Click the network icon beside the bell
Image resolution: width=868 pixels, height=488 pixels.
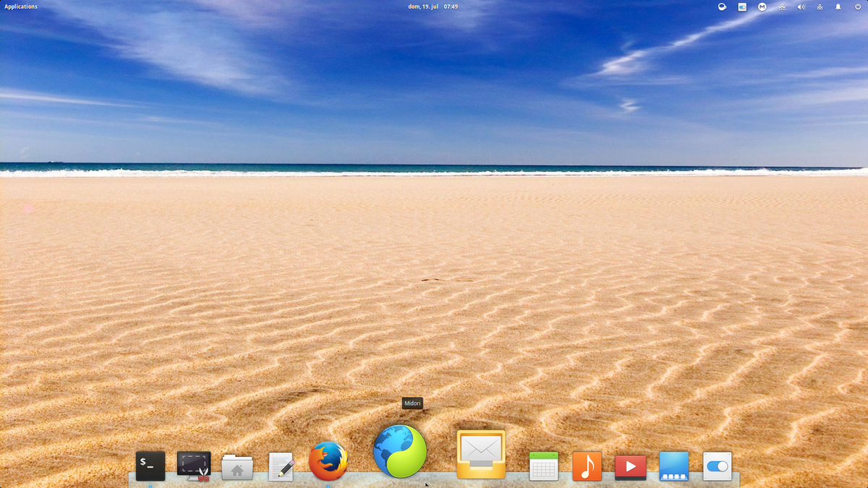[x=820, y=7]
